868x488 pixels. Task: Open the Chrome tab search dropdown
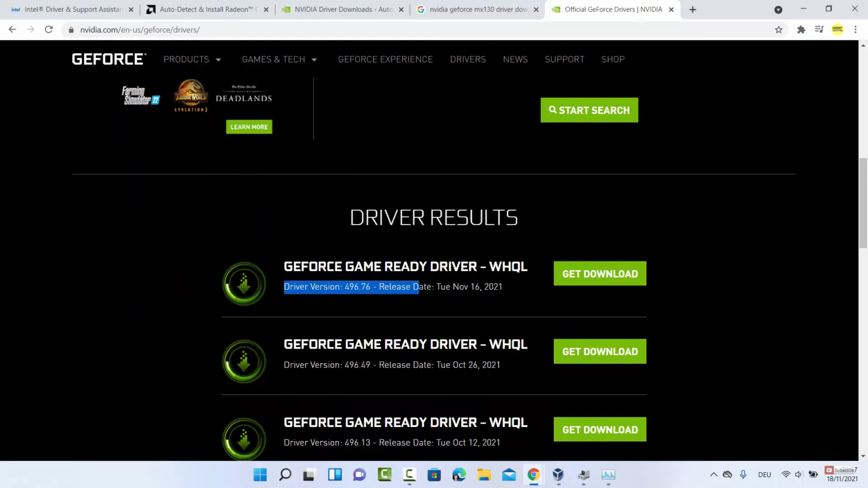778,10
